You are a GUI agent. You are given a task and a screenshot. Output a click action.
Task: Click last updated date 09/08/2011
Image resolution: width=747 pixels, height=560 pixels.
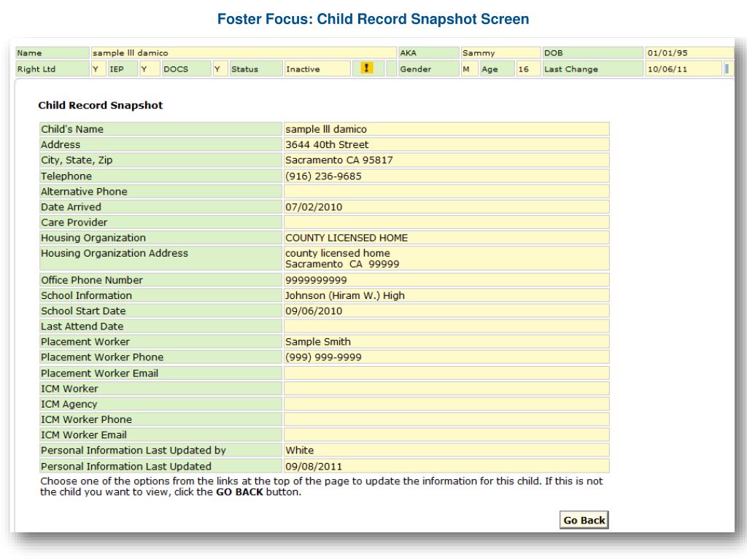pyautogui.click(x=314, y=466)
